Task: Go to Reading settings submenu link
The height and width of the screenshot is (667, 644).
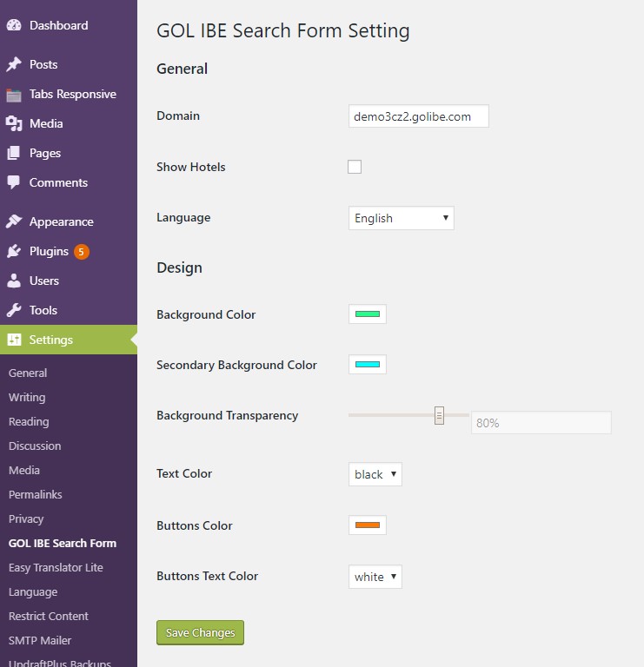Action: click(x=29, y=421)
